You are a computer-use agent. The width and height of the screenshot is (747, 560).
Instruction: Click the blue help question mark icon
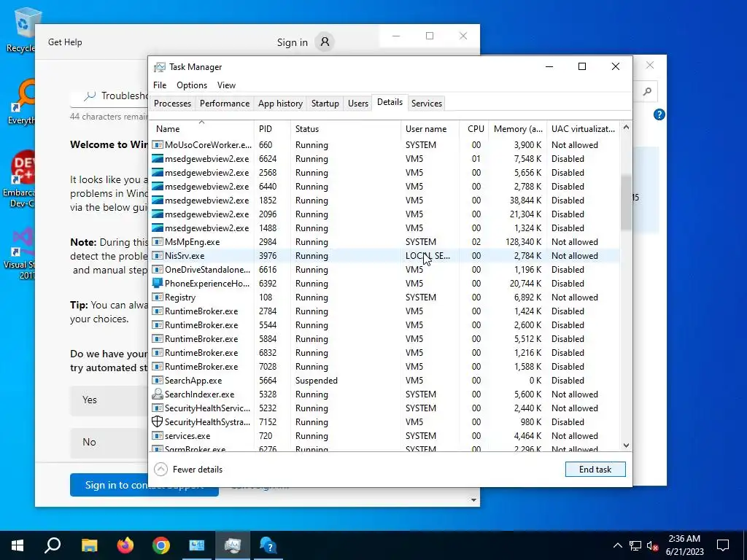659,114
